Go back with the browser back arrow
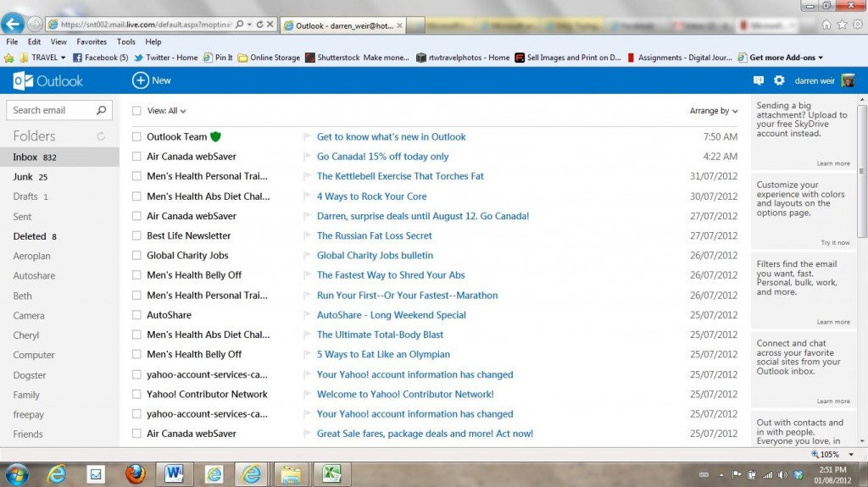868x487 pixels. click(13, 24)
